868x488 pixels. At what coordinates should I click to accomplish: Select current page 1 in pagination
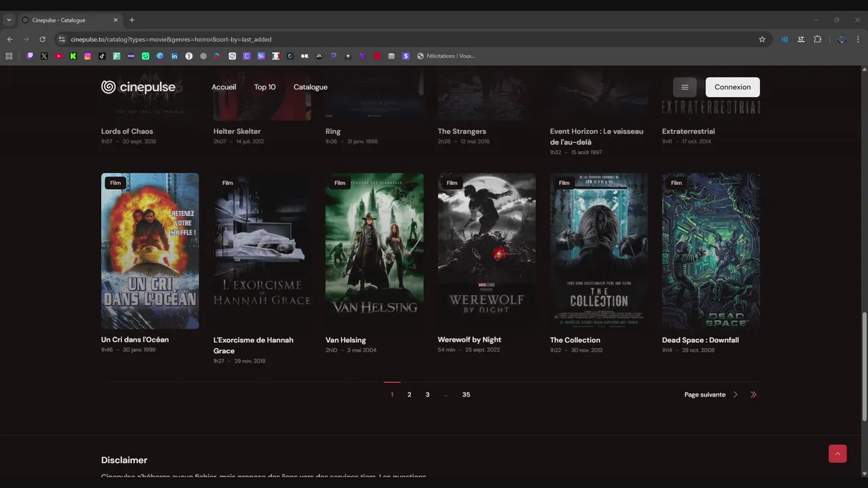392,394
